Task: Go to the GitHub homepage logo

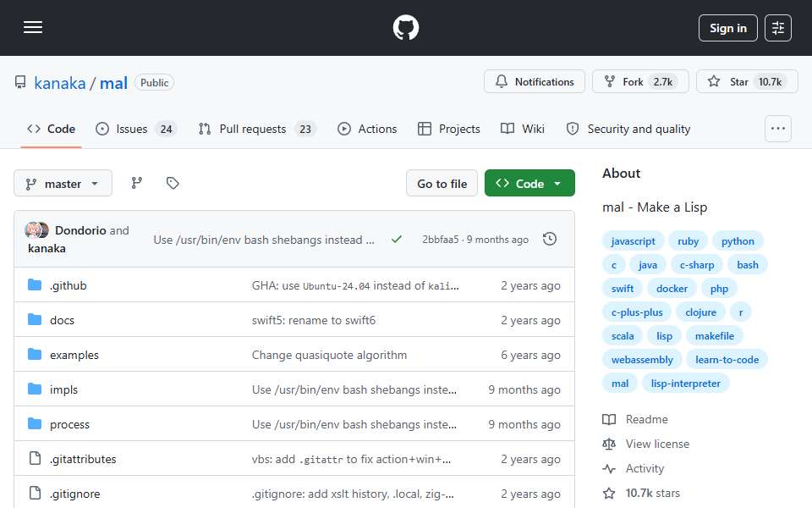Action: (x=405, y=27)
